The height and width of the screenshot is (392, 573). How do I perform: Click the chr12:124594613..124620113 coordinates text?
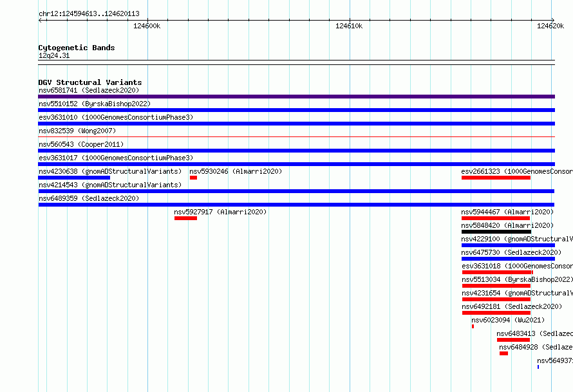pyautogui.click(x=89, y=14)
